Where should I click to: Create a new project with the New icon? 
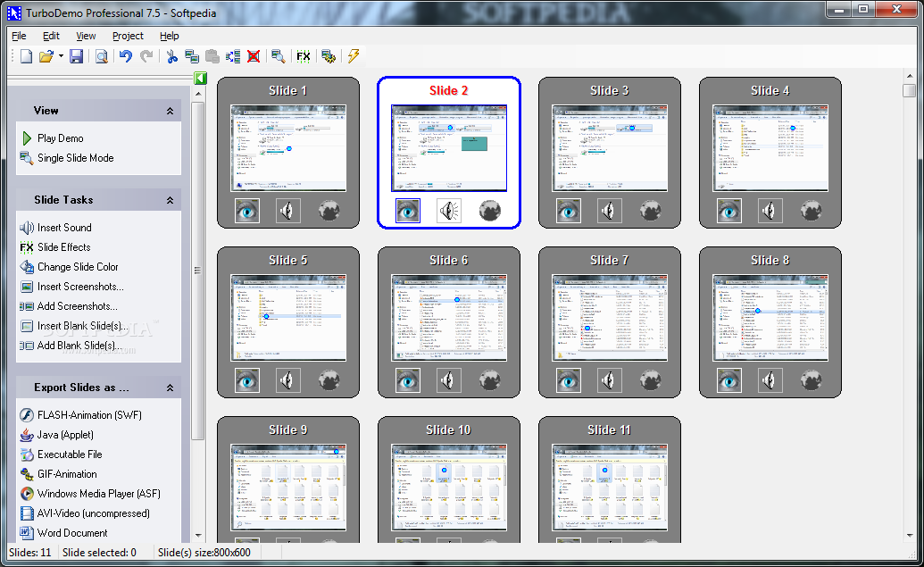(x=26, y=56)
